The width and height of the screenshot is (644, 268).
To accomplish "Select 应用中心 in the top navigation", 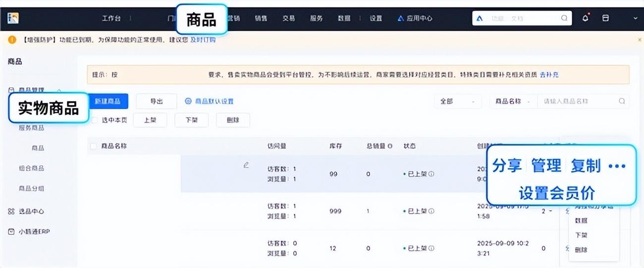I will [x=415, y=18].
